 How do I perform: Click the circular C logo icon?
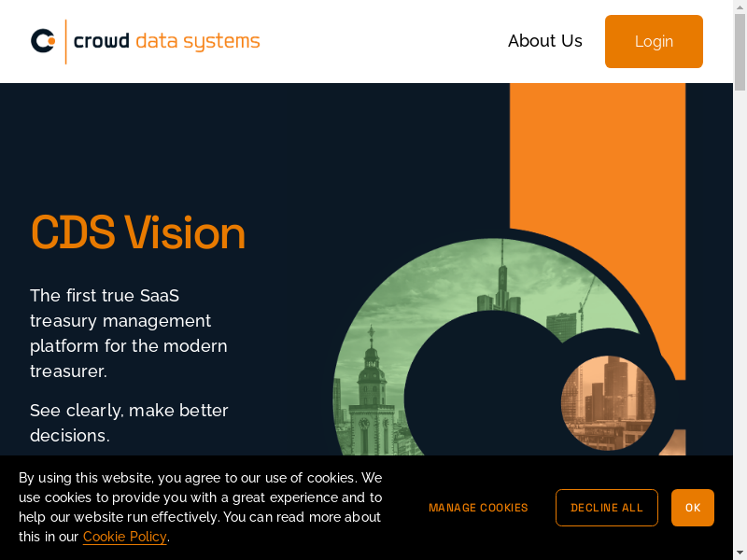point(43,41)
